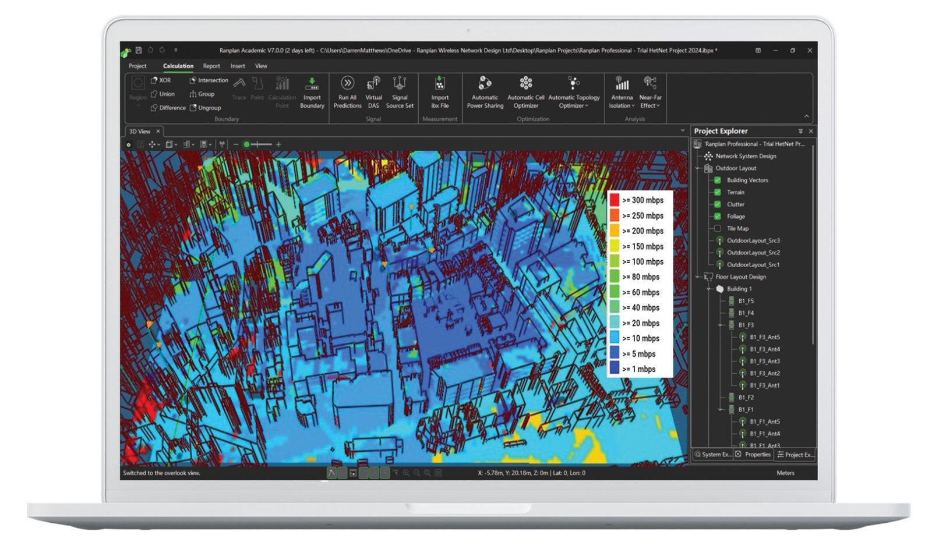
Task: Close the Project Explorer panel
Action: [x=810, y=132]
